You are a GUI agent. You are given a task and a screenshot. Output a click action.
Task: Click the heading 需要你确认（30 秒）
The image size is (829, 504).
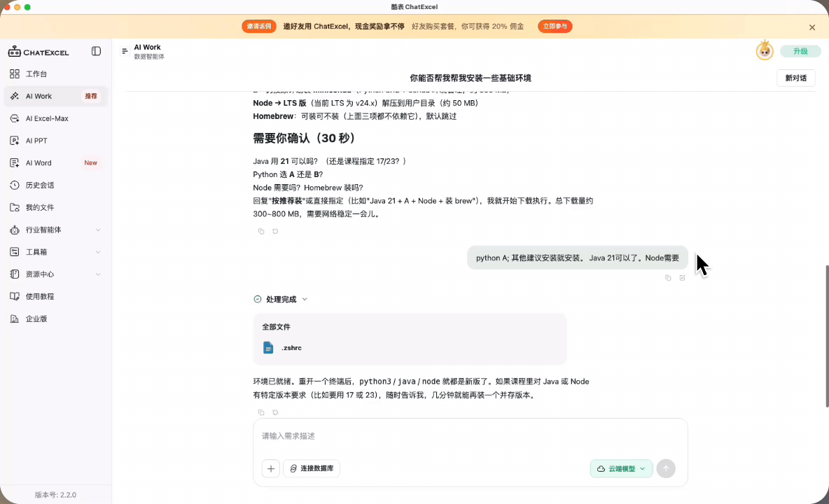(305, 139)
